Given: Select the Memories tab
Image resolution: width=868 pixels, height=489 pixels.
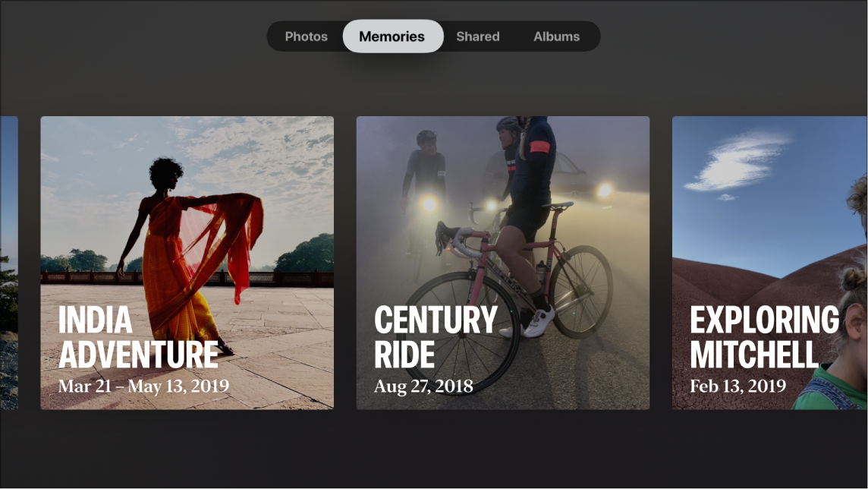Looking at the screenshot, I should (392, 36).
